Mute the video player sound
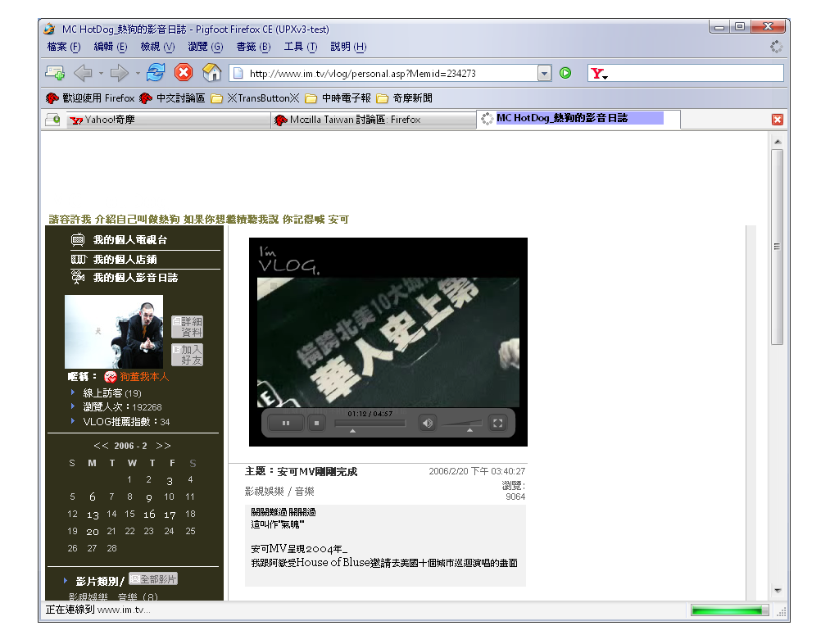The image size is (839, 644). coord(427,423)
